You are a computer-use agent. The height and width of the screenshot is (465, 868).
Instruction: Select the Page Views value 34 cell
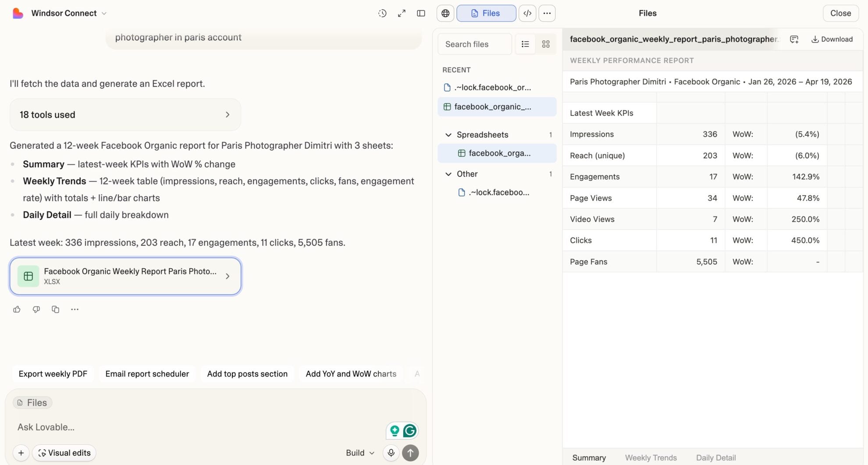coord(690,198)
